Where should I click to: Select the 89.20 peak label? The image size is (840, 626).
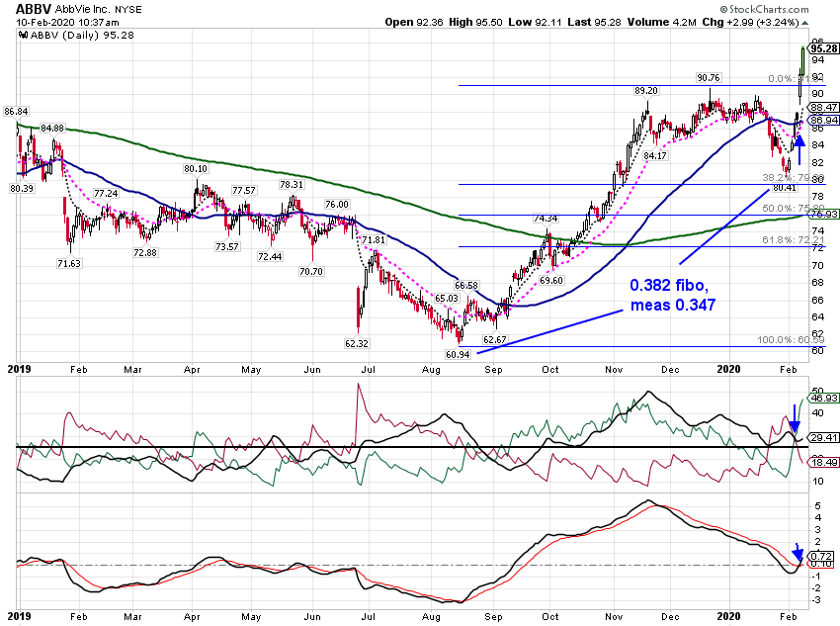pos(646,91)
